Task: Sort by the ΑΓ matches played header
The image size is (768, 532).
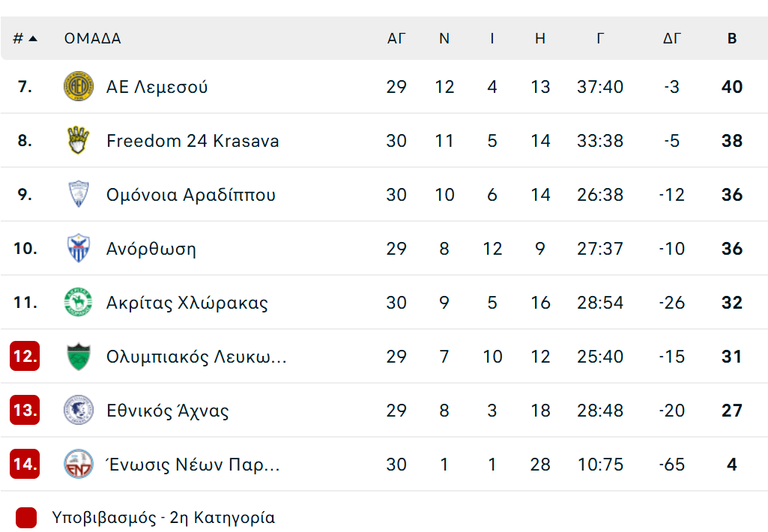Action: [396, 39]
